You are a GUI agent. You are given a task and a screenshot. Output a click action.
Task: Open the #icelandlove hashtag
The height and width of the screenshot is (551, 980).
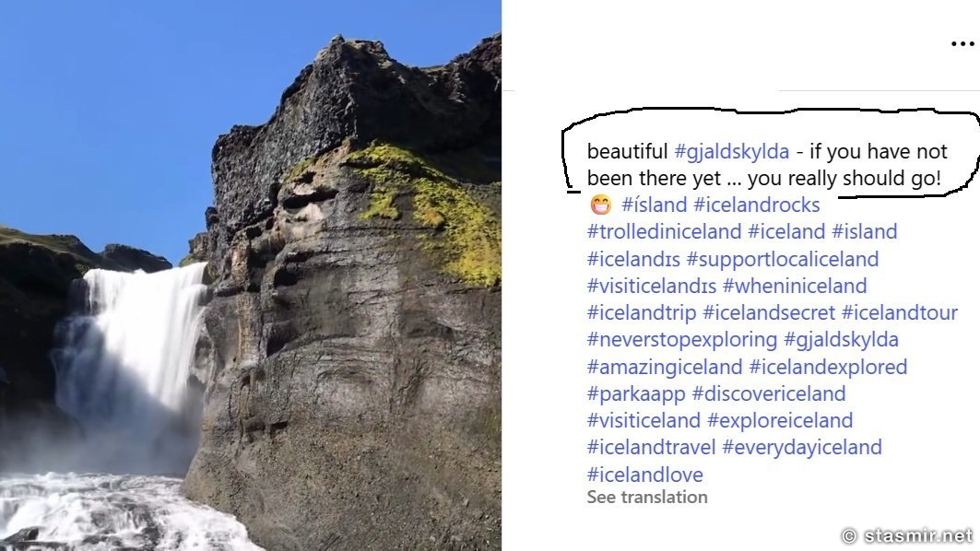[645, 475]
